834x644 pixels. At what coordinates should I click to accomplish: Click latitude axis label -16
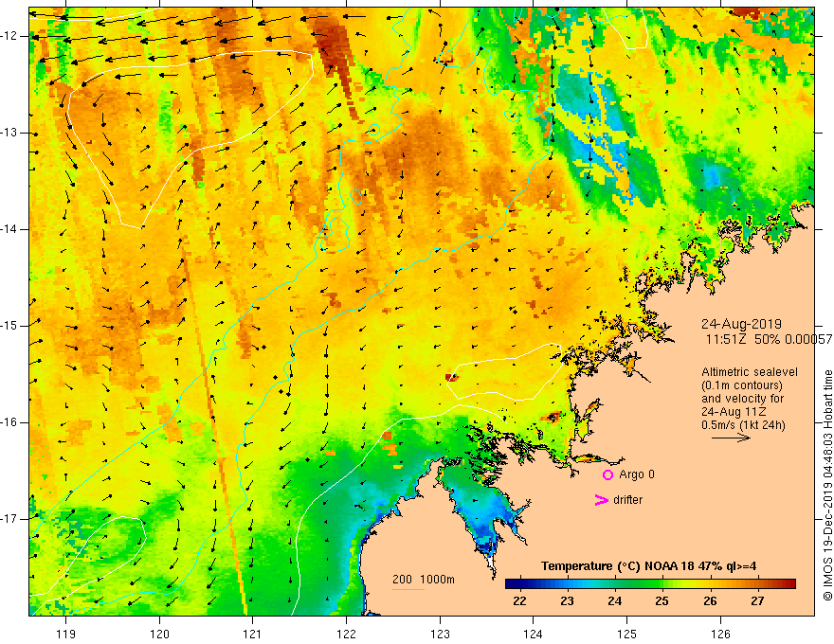[9, 422]
